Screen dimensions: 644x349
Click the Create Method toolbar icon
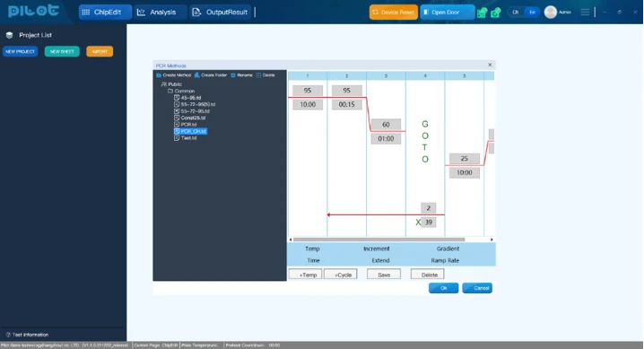[159, 75]
